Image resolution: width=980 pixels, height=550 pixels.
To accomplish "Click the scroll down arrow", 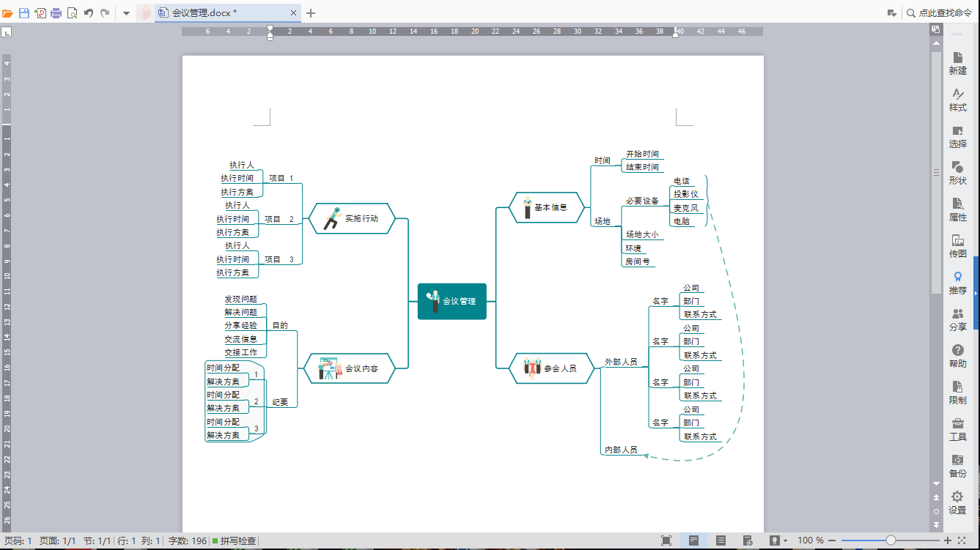I will coord(936,484).
